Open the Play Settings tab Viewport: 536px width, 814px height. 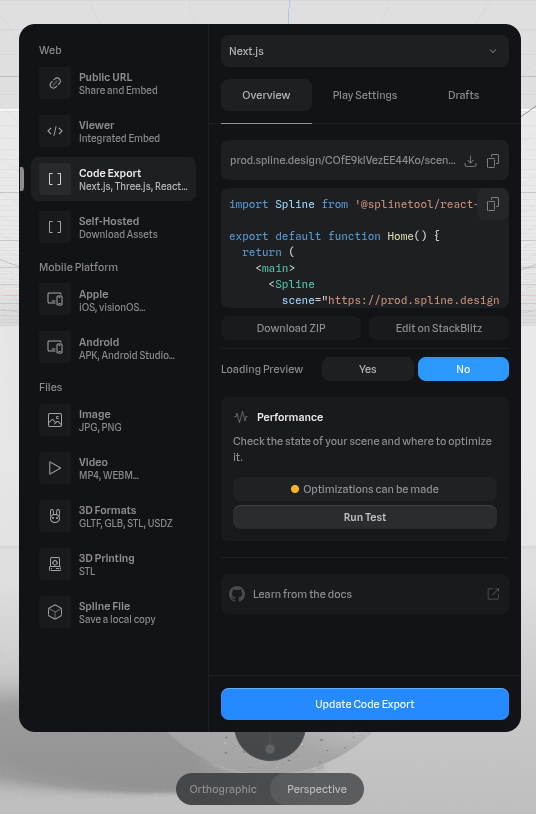365,95
